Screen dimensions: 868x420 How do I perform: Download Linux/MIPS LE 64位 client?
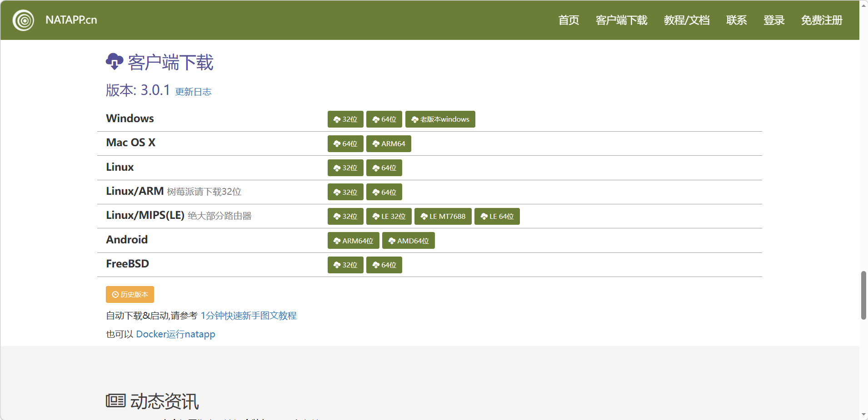497,217
